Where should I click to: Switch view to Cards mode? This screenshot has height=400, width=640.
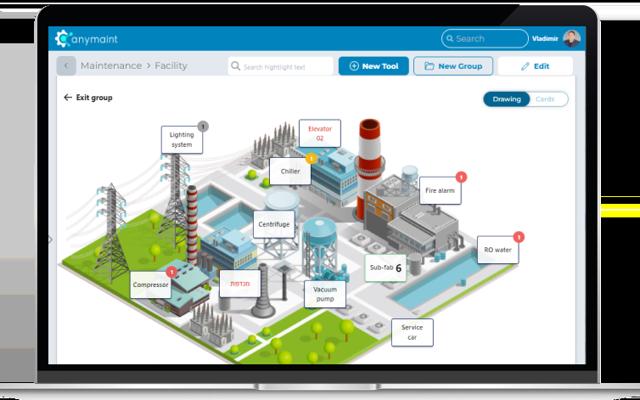[x=545, y=99]
